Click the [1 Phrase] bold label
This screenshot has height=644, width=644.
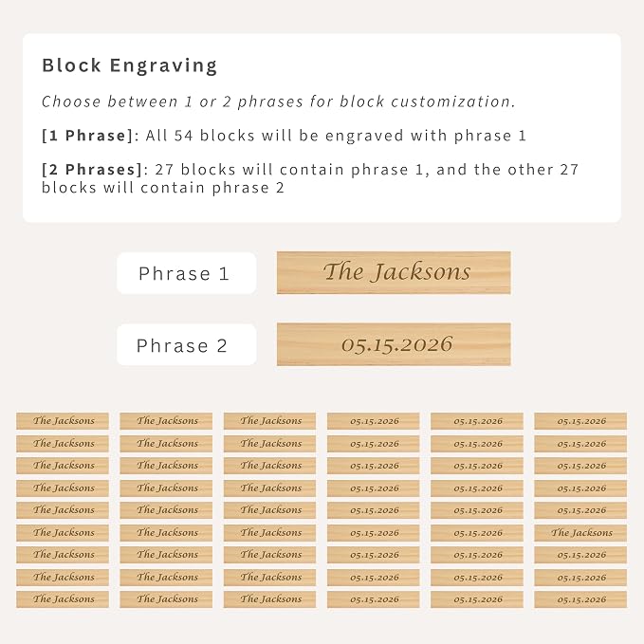(x=87, y=136)
